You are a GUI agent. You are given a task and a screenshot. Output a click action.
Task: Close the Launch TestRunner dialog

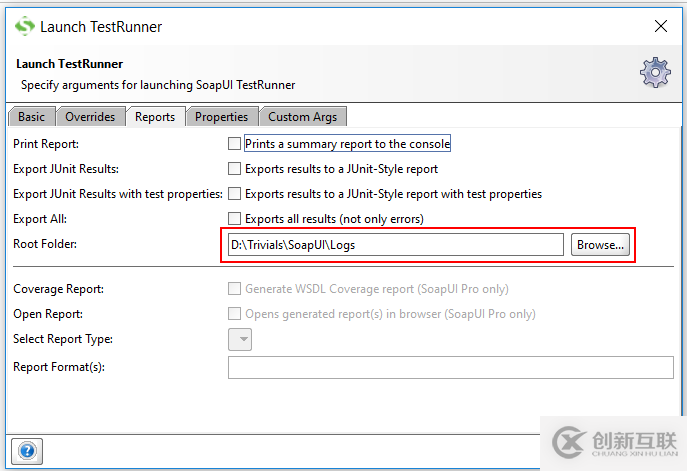coord(660,26)
